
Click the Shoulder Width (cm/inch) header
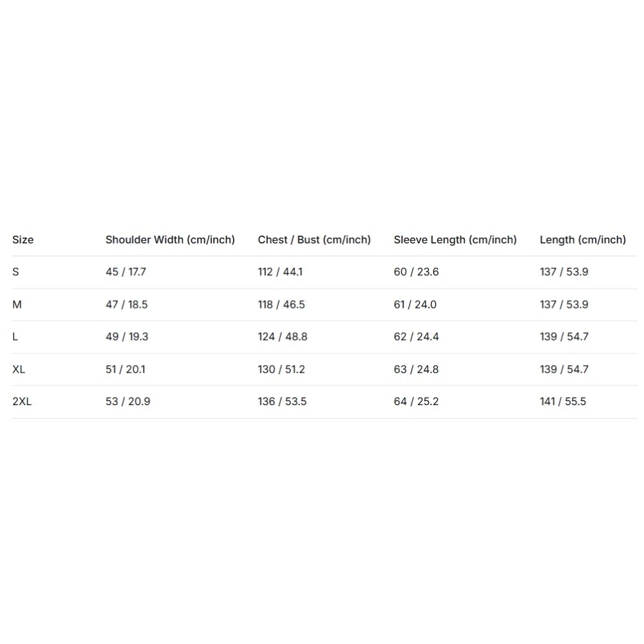tap(170, 240)
